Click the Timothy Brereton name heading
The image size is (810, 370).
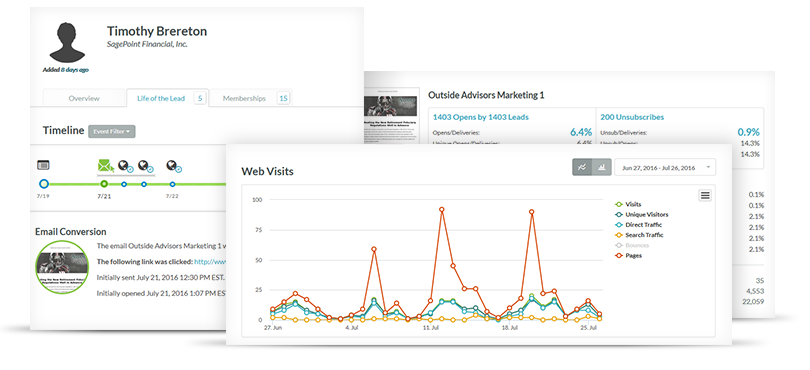(157, 31)
